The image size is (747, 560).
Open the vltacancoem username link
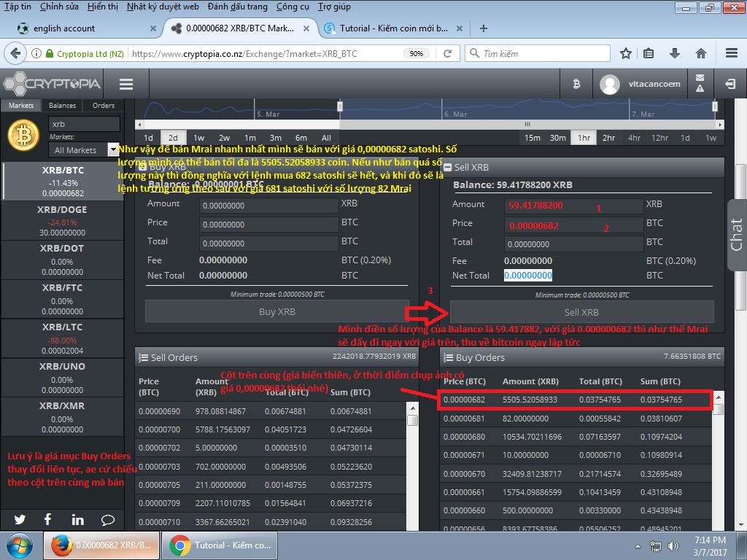(654, 84)
